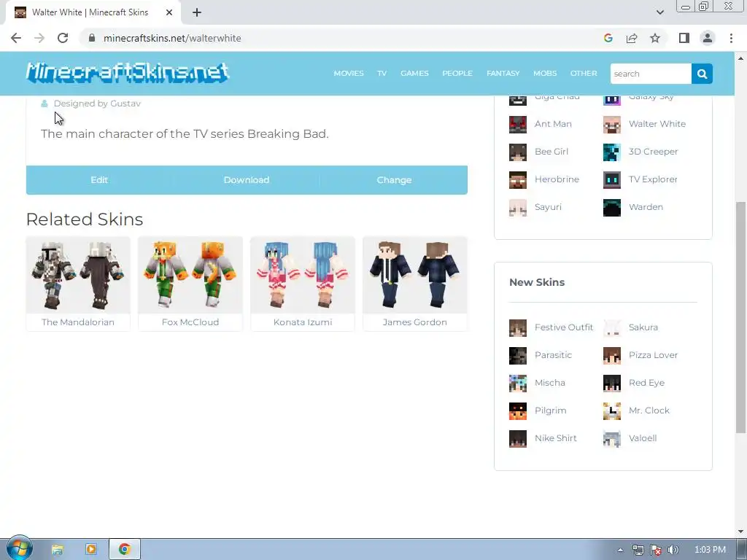
Task: Reload the page with the refresh icon
Action: click(63, 38)
